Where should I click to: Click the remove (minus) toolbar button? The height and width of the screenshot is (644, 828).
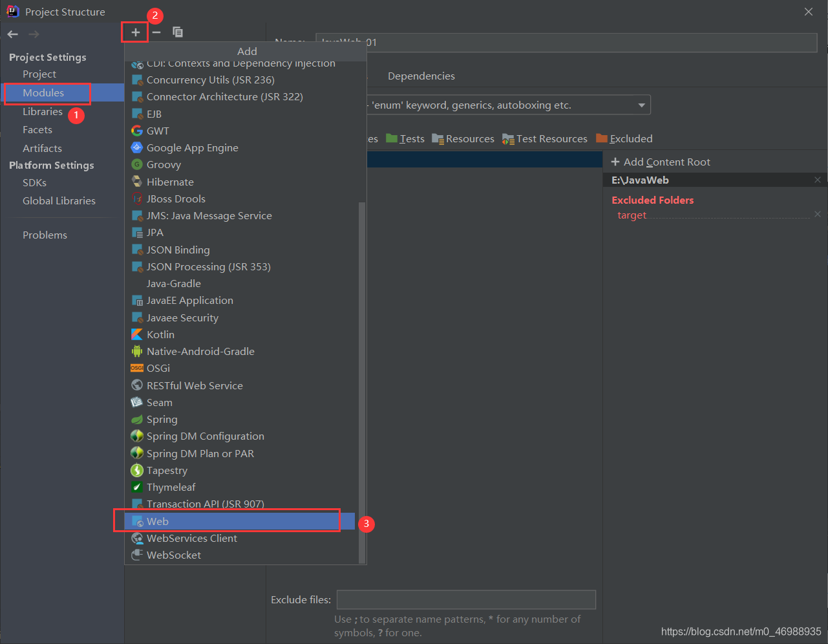(156, 32)
